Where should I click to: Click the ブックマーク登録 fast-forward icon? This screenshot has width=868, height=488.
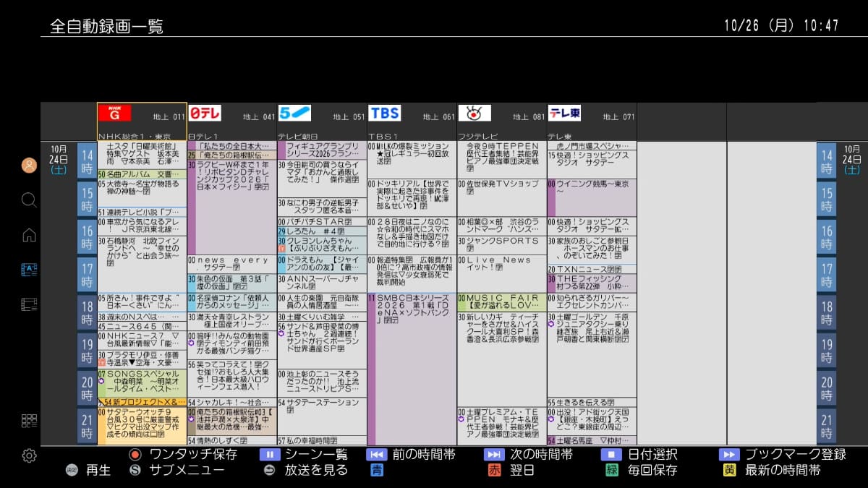729,455
